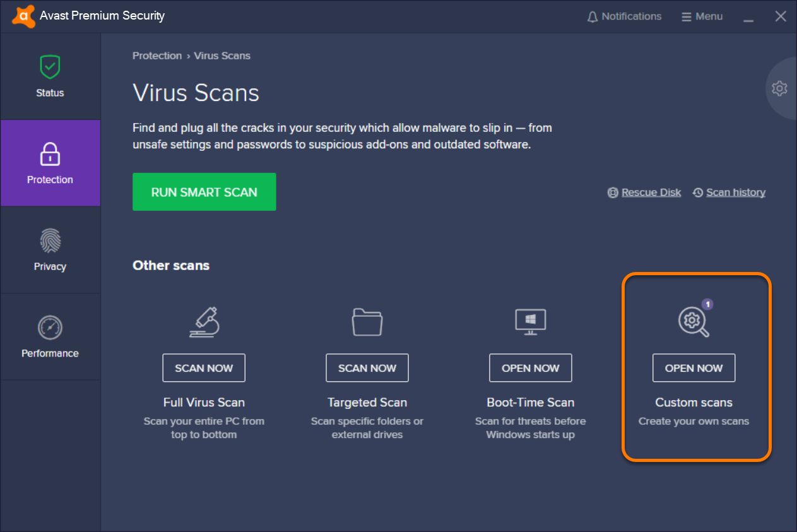Open the Rescue Disk link
This screenshot has width=797, height=532.
coord(644,192)
